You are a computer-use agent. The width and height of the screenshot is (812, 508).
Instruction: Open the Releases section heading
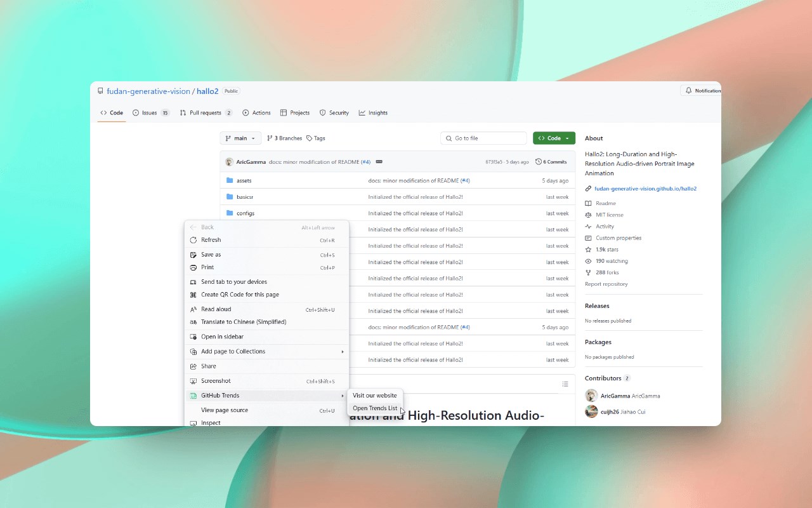click(x=597, y=306)
